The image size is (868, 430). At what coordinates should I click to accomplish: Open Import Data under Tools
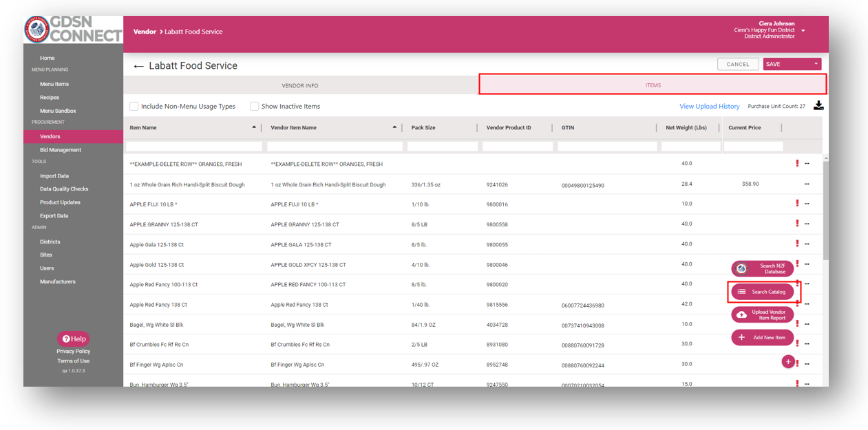54,176
